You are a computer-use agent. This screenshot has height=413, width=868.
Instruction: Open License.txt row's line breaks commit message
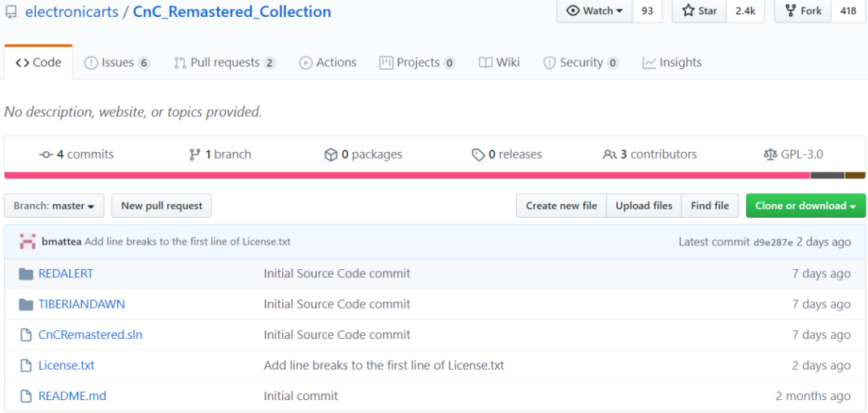point(384,366)
